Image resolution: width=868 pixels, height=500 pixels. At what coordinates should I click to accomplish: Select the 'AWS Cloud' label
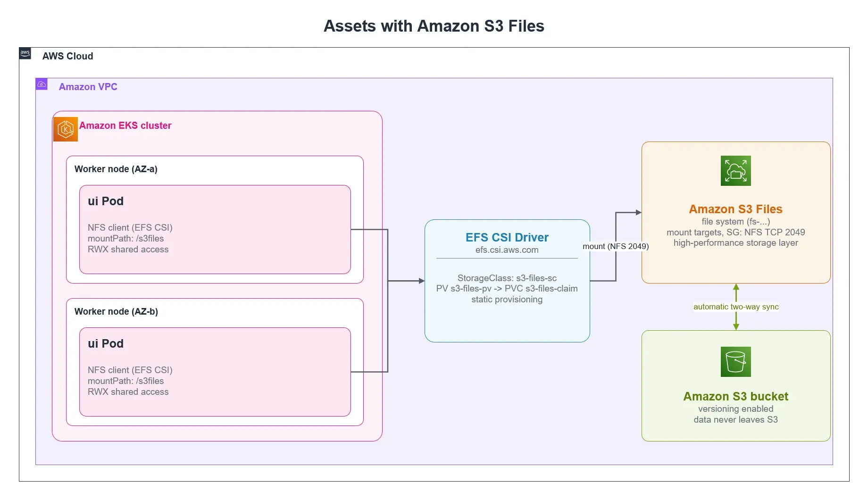(67, 56)
